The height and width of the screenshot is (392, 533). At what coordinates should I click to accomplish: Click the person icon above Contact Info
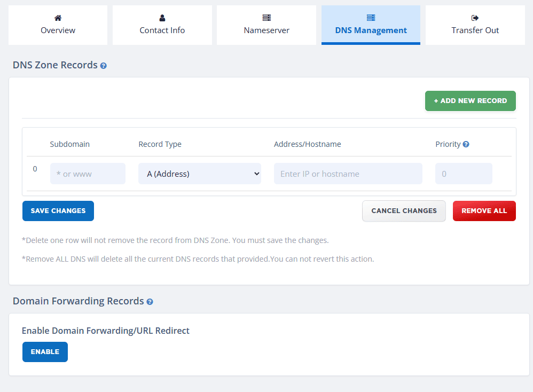[162, 18]
